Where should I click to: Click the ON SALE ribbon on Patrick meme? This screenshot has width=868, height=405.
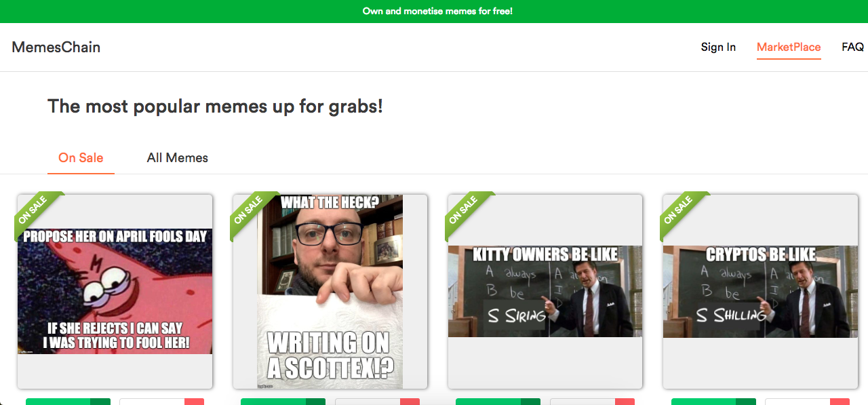(x=35, y=212)
